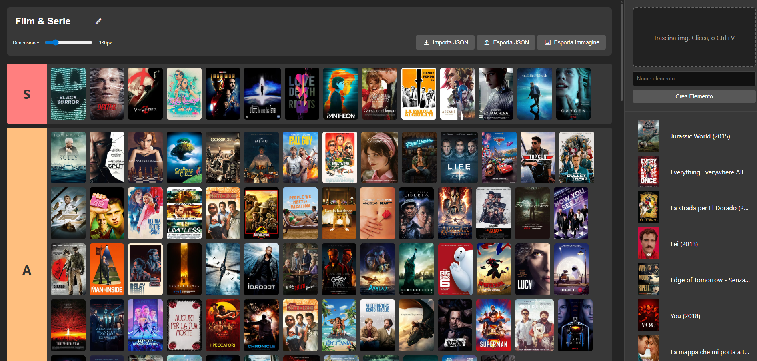Select the Shawshank Redemption poster
Image resolution: width=757 pixels, height=361 pixels.
pyautogui.click(x=416, y=213)
